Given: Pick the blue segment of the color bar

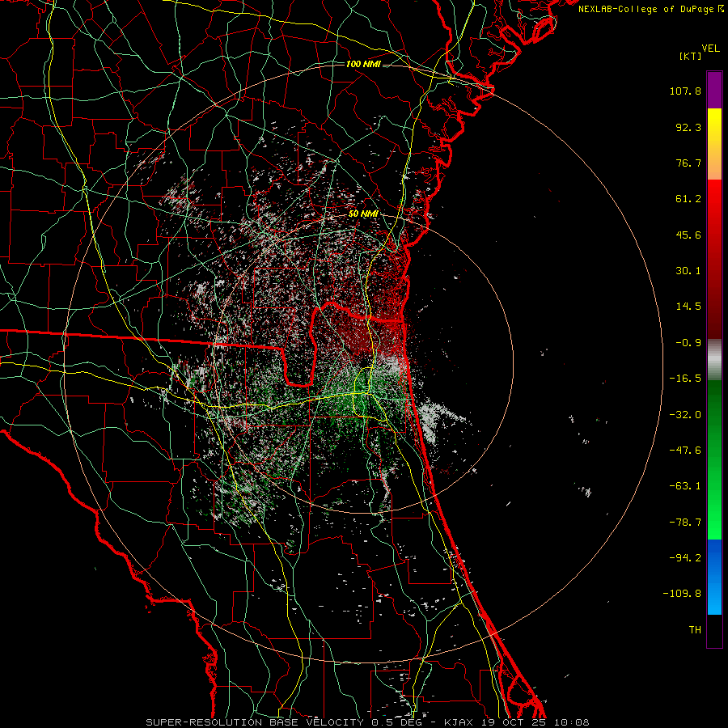Looking at the screenshot, I should 714,577.
